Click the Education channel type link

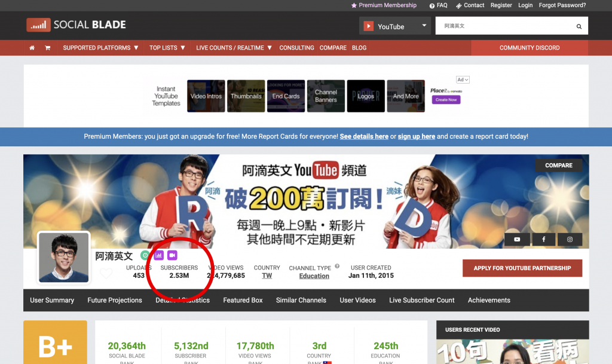click(x=314, y=276)
